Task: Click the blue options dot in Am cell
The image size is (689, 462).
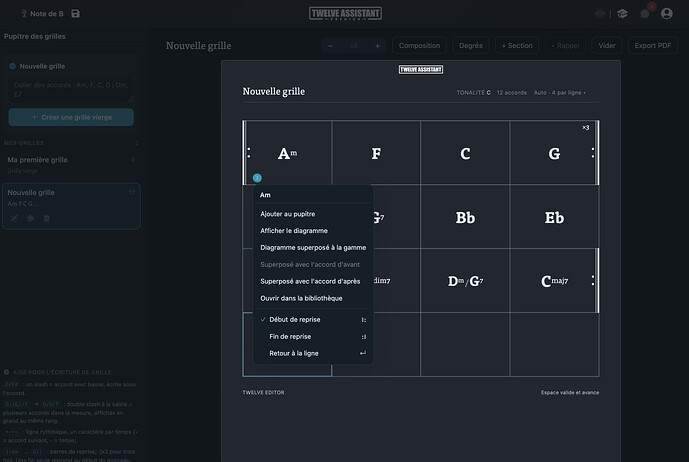Action: coord(257,178)
